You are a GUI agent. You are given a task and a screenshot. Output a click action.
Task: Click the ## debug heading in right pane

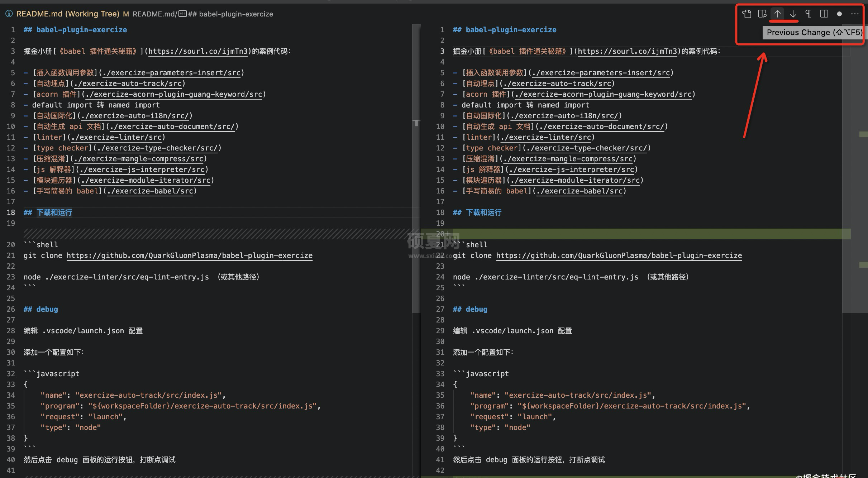pyautogui.click(x=470, y=309)
